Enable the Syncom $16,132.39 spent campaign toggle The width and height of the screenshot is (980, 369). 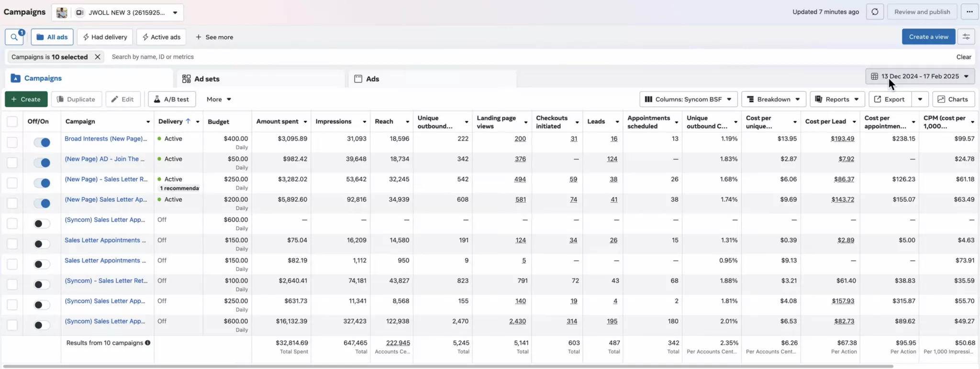point(42,325)
